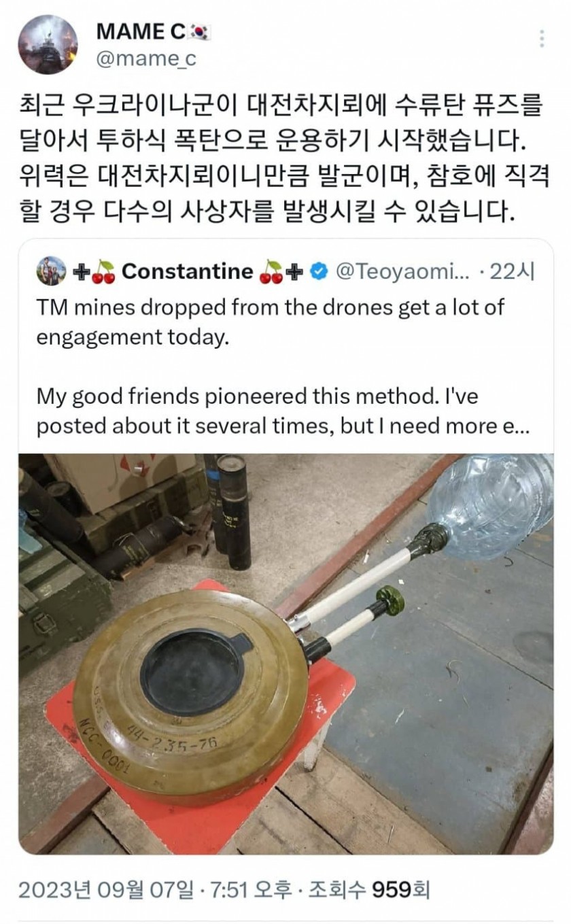Click the Korean main tweet text
The width and height of the screenshot is (571, 924).
point(277,160)
